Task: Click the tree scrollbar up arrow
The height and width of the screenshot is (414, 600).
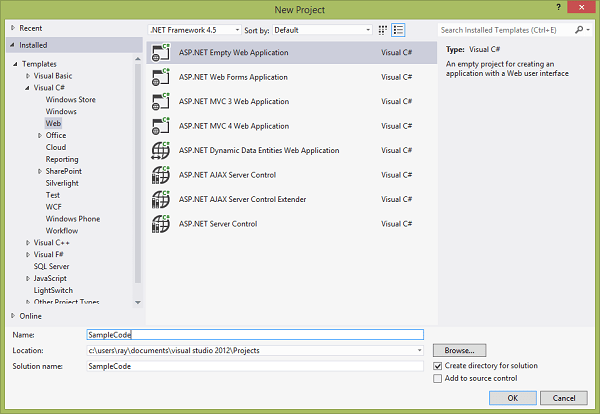Action: coord(138,59)
